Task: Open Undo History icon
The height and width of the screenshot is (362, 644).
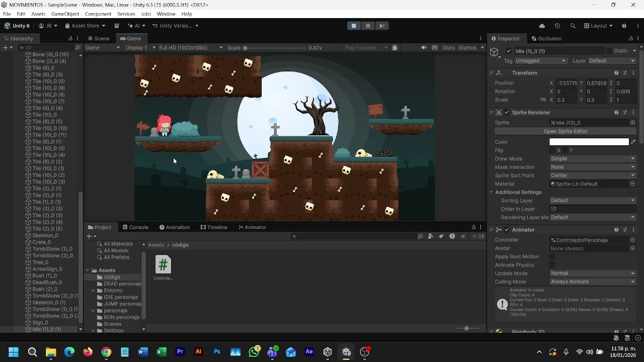Action: click(x=557, y=26)
